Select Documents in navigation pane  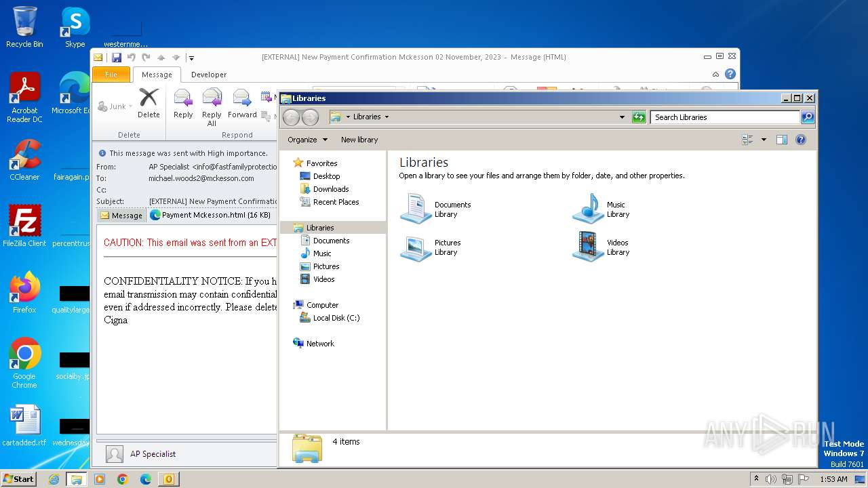click(x=325, y=241)
